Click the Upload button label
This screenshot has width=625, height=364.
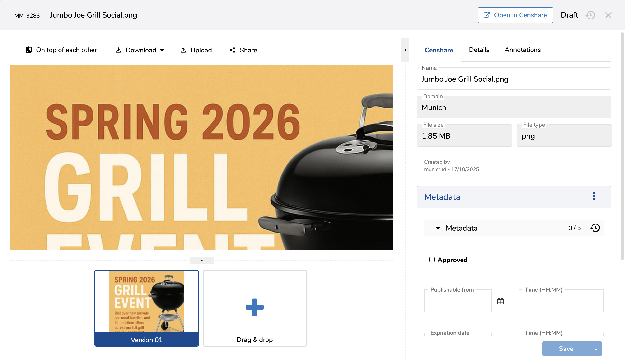(201, 50)
